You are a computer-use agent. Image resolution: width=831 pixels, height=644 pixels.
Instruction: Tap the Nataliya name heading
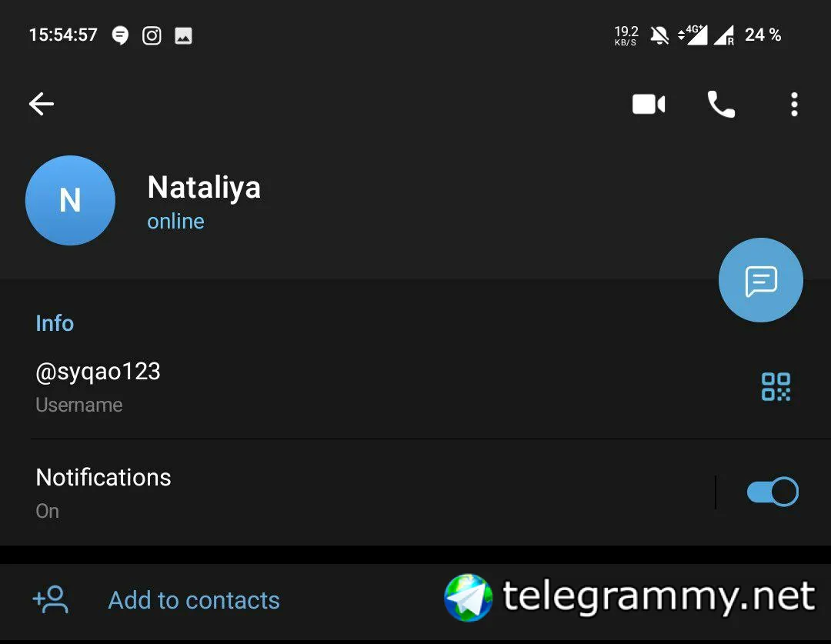click(x=204, y=188)
